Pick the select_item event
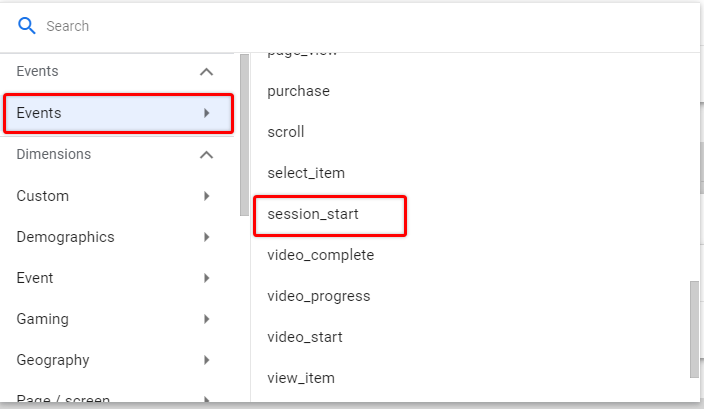The image size is (704, 409). click(306, 173)
